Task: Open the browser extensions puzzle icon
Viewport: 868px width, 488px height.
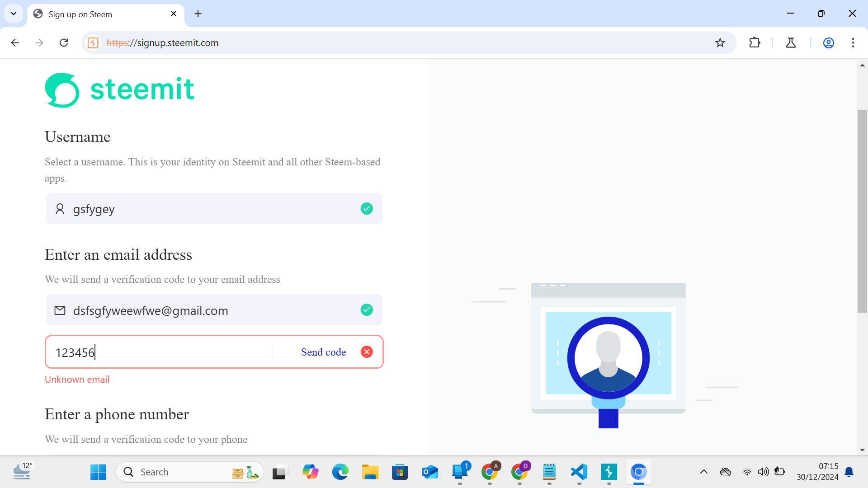Action: coord(755,42)
